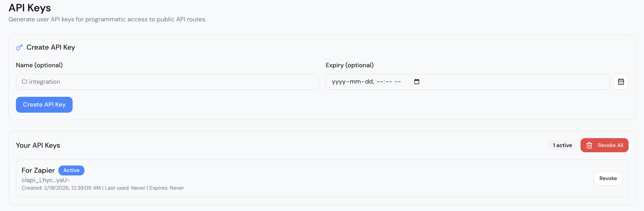644x211 pixels.
Task: Click the Active status pill next to For Zapier
Action: [71, 170]
